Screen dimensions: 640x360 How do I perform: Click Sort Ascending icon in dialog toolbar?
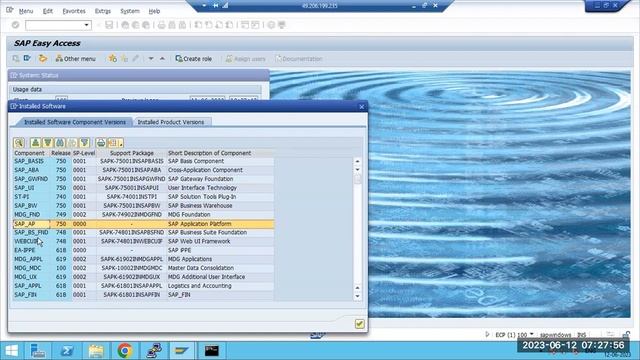(36, 142)
